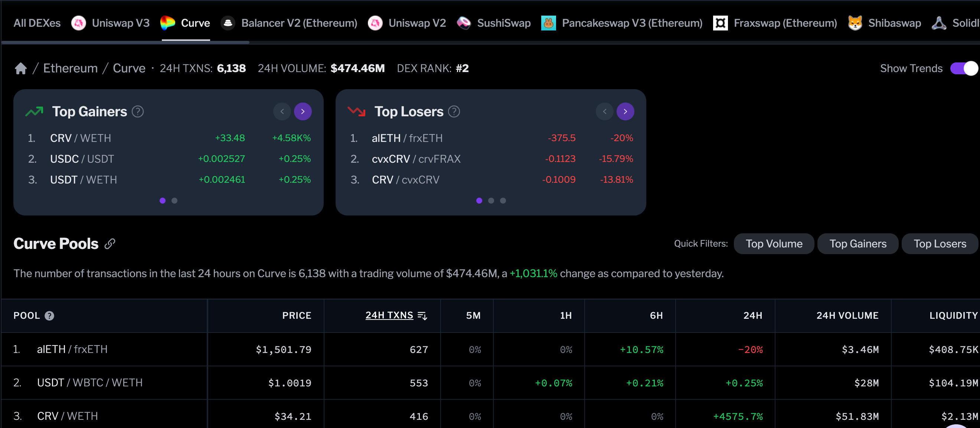This screenshot has height=428, width=980.
Task: Go to next Top Gainers page arrow
Action: [x=303, y=111]
